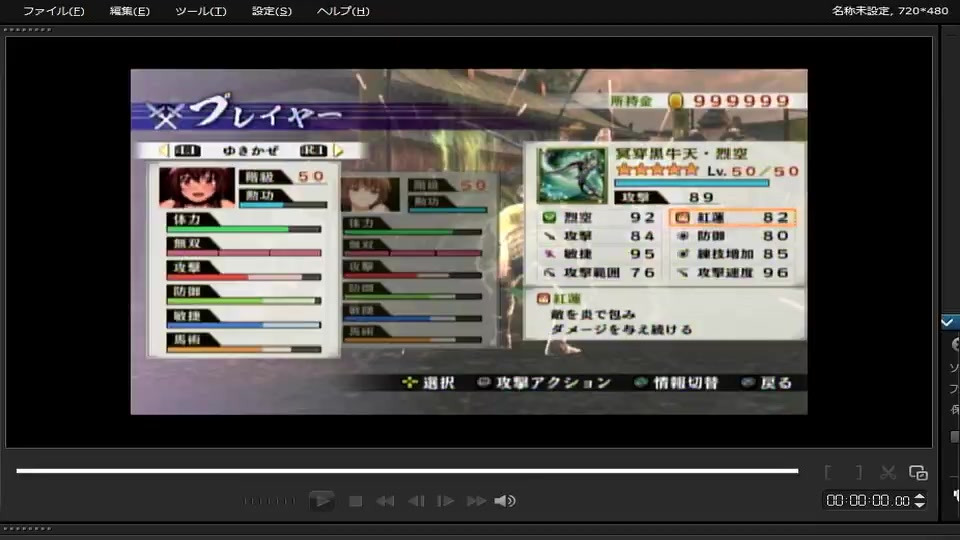The height and width of the screenshot is (540, 960).
Task: Click on the white preview scrubber bar
Action: (x=407, y=471)
